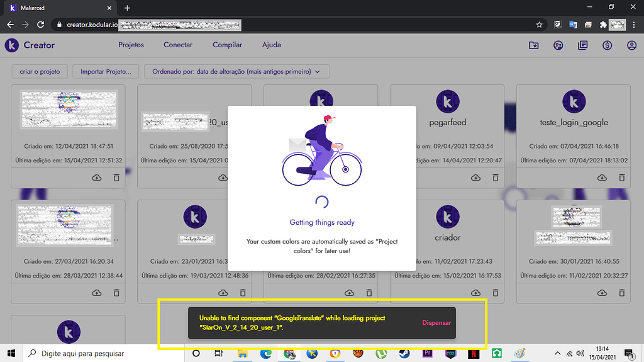Delete the teste_login_google project with trash icon

(x=621, y=178)
